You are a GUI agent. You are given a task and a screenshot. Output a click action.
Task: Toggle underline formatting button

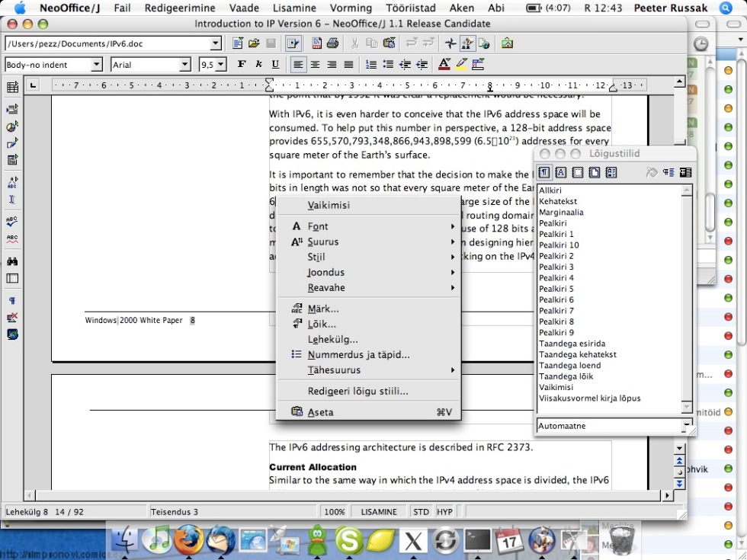click(275, 65)
